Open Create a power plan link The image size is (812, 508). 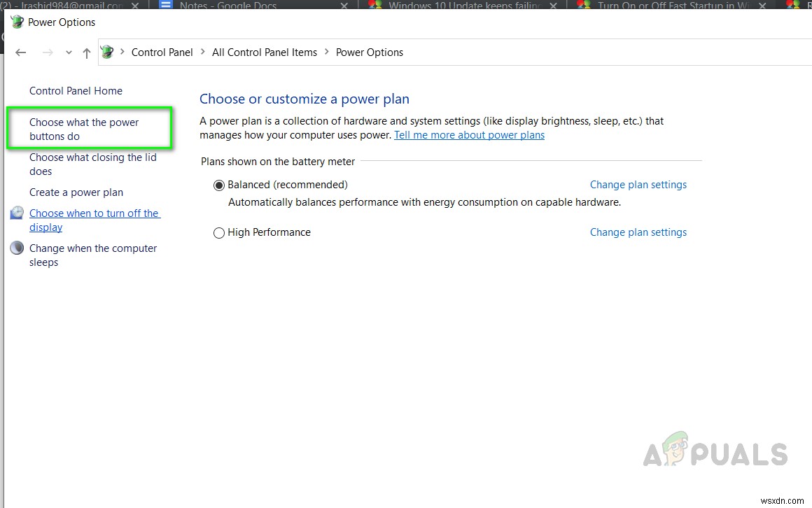click(x=76, y=192)
